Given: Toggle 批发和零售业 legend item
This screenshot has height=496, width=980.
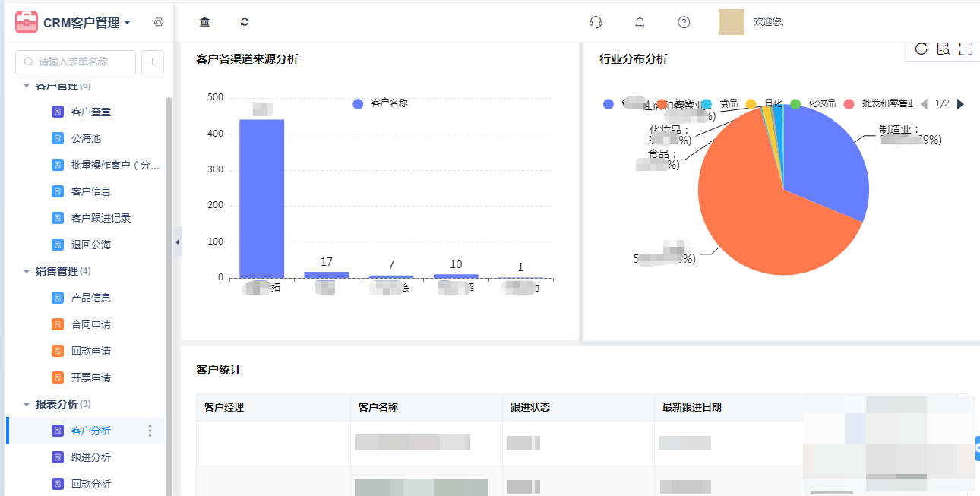Looking at the screenshot, I should [878, 103].
